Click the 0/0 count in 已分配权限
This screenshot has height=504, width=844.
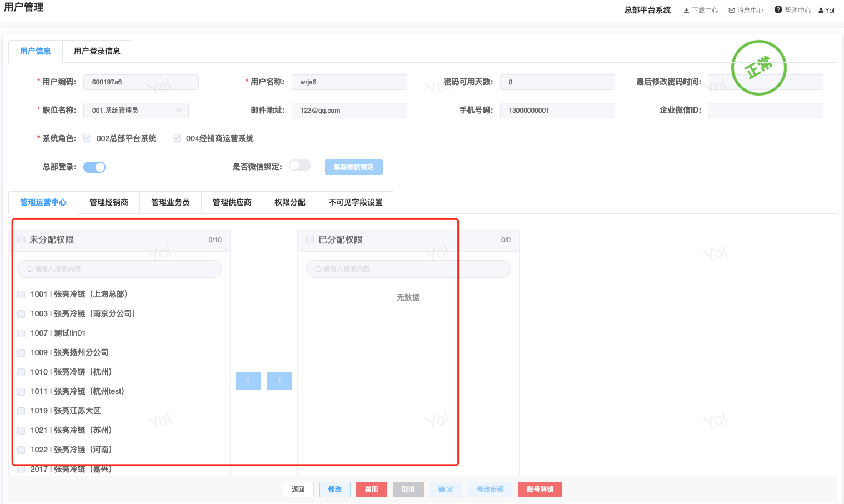tap(506, 240)
